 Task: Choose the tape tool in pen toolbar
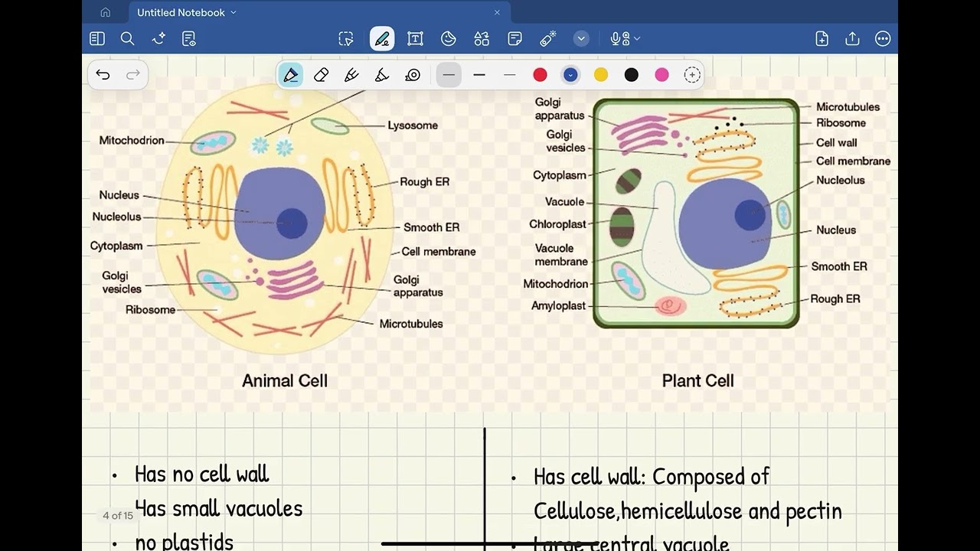[413, 74]
